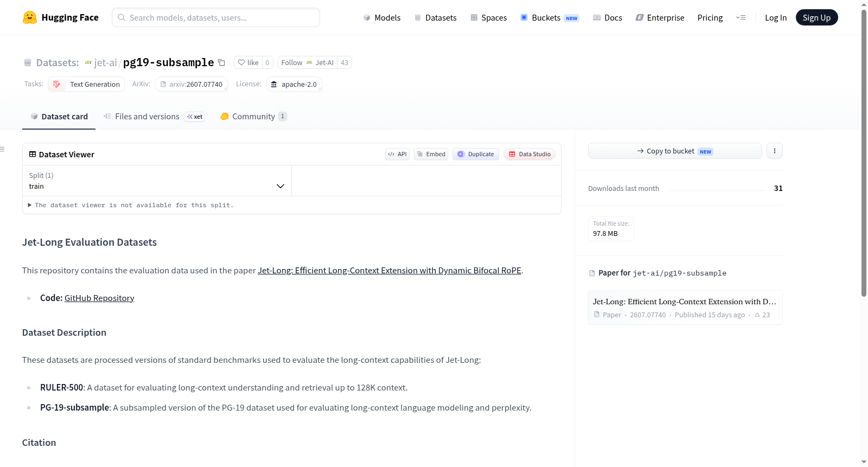Click the left edge table-of-contents icon

[2, 149]
